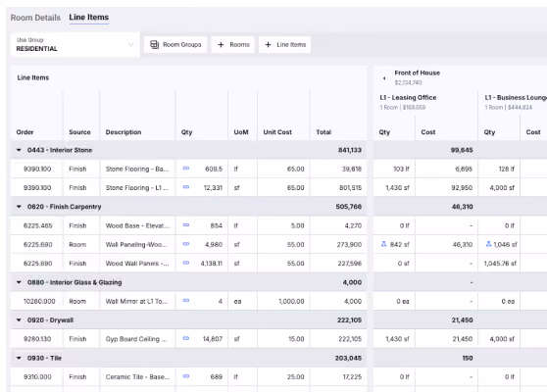The image size is (547, 392).
Task: Click order number 9260.130
Action: point(37,339)
